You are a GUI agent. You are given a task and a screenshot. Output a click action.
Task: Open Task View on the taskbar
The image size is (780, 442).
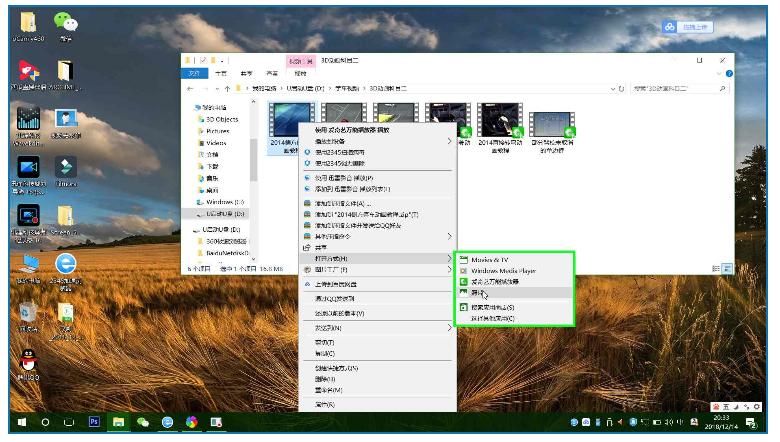point(69,422)
